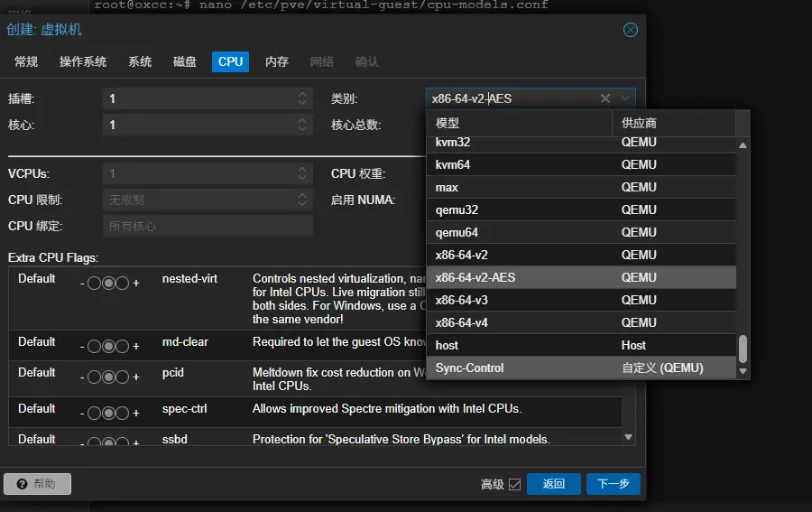Set nested-virt flag to default (middle radio)
This screenshot has height=512, width=812.
coord(108,283)
